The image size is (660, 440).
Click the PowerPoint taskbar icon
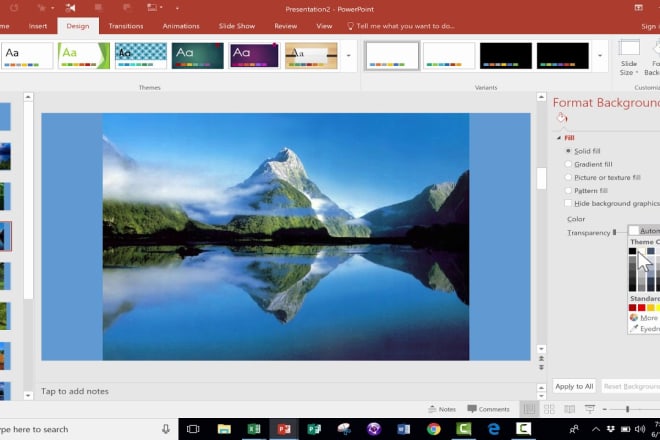coord(284,429)
